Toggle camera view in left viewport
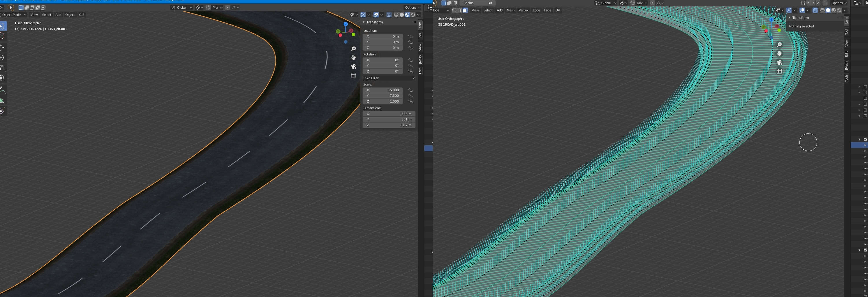Screen dimensions: 868x297 click(354, 66)
